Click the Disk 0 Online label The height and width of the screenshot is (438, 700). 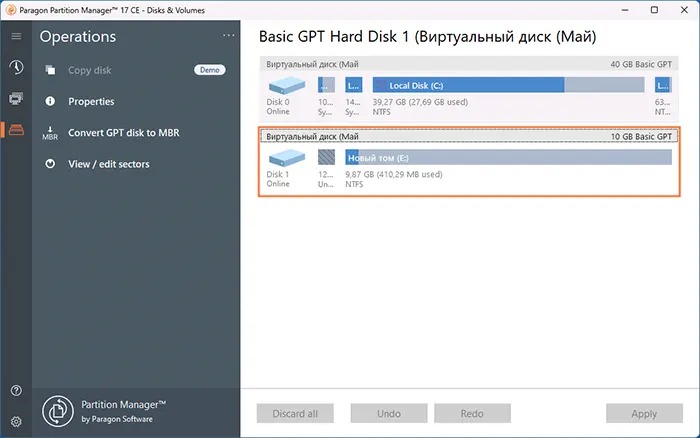coord(278,107)
